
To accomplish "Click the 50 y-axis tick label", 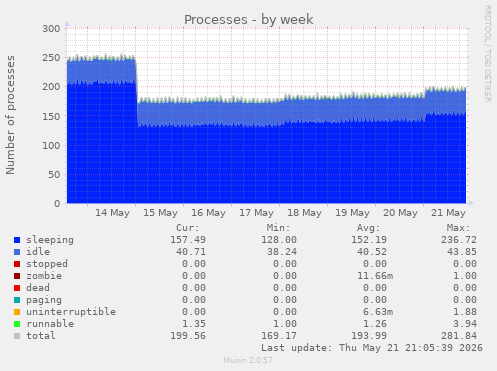I will (54, 175).
